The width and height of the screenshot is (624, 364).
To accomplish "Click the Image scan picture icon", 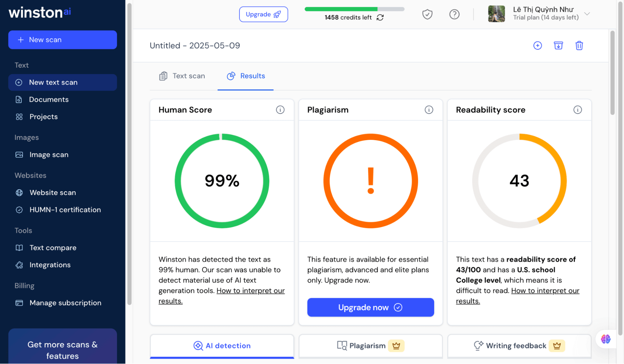I will tap(19, 155).
